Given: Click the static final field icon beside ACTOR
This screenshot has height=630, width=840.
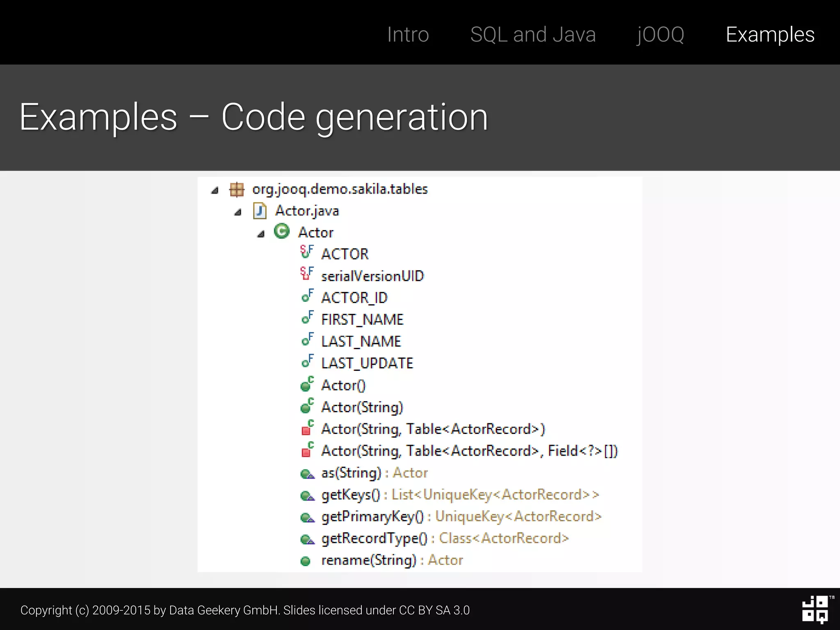Looking at the screenshot, I should click(x=306, y=252).
